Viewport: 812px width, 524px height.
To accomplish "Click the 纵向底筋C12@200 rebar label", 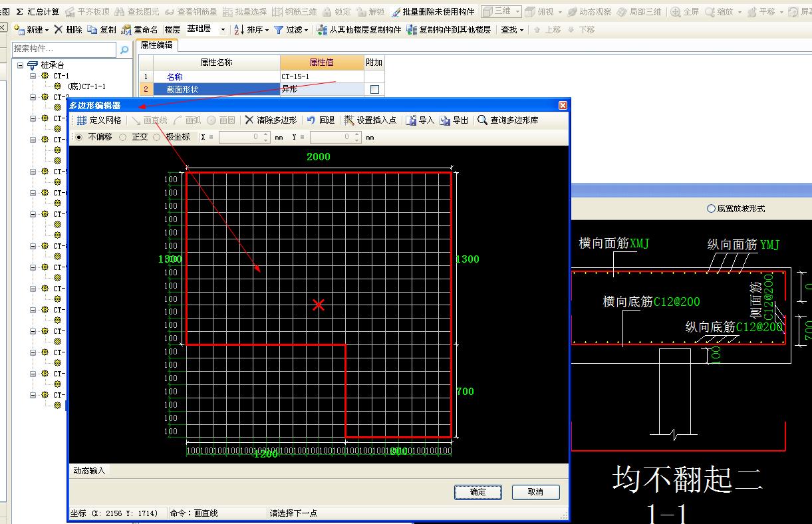I will pos(734,327).
